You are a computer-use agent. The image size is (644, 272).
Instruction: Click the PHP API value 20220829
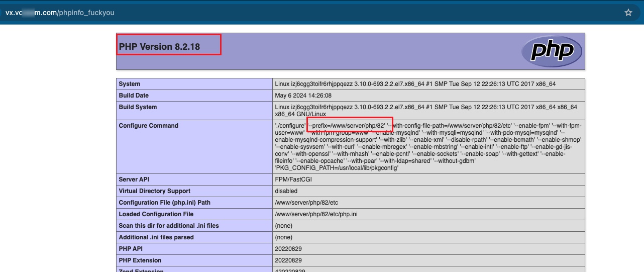point(288,249)
